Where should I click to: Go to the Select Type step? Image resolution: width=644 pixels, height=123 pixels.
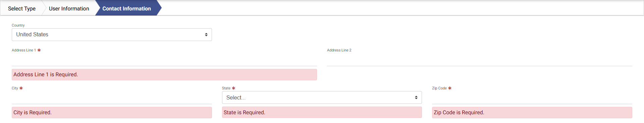click(x=22, y=8)
